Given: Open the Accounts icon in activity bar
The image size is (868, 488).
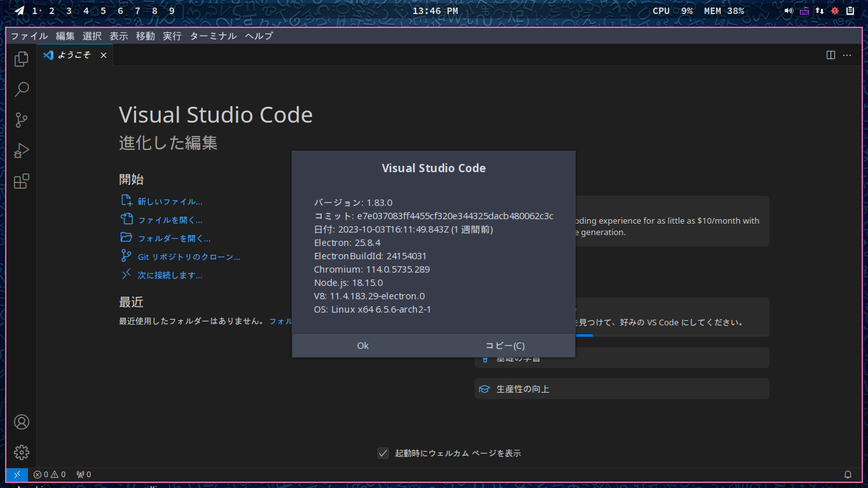Looking at the screenshot, I should click(x=22, y=422).
